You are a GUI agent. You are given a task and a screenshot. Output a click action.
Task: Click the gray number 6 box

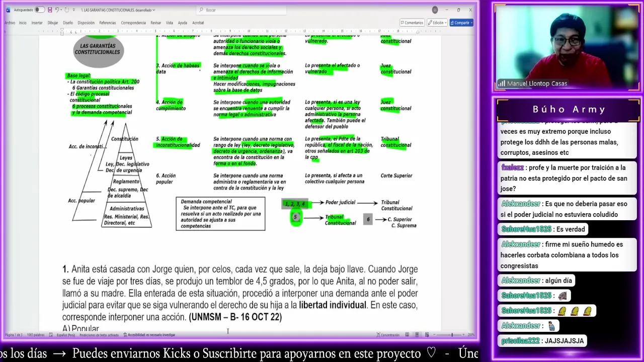368,219
